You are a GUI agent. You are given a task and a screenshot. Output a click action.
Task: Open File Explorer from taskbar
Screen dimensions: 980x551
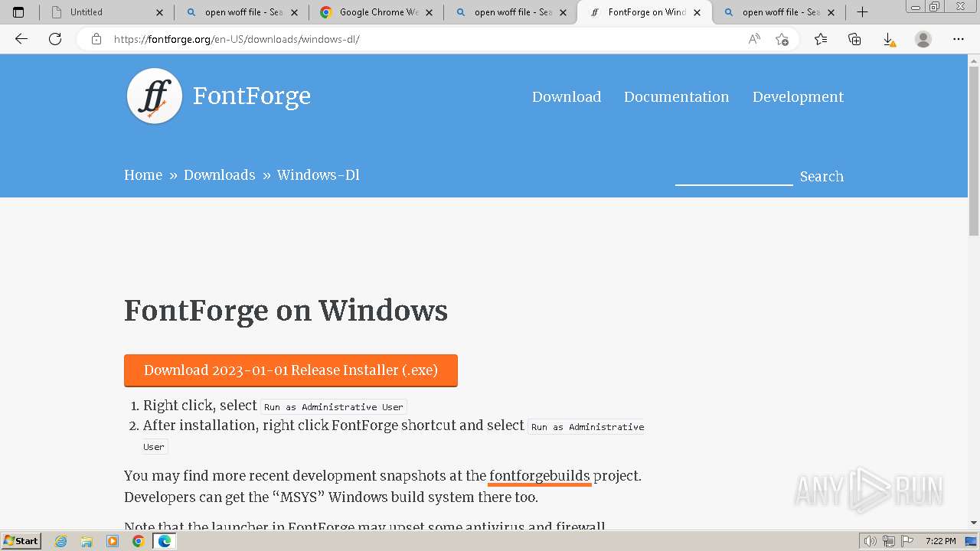(x=87, y=541)
